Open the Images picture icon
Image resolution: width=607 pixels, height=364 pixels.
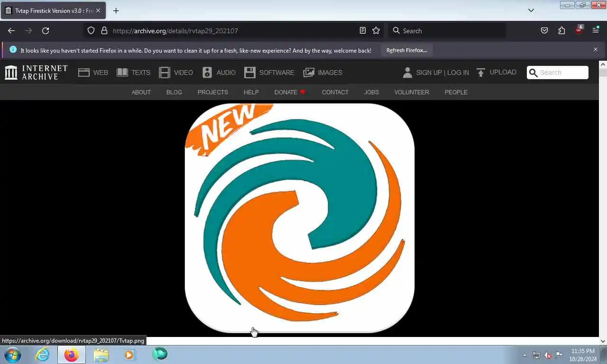tap(309, 73)
